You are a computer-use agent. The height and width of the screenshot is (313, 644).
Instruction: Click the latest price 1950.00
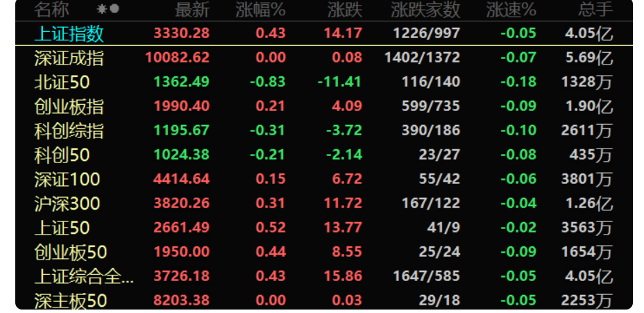[182, 251]
